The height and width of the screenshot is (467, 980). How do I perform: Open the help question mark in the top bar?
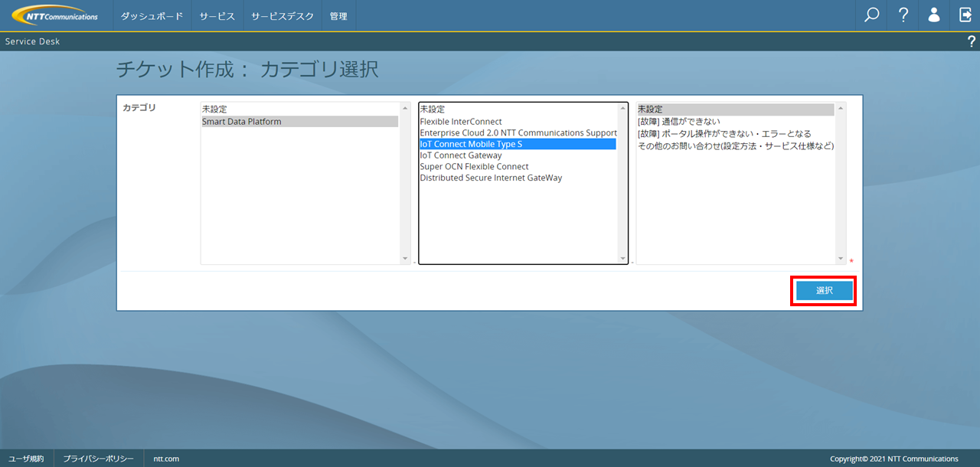point(903,15)
